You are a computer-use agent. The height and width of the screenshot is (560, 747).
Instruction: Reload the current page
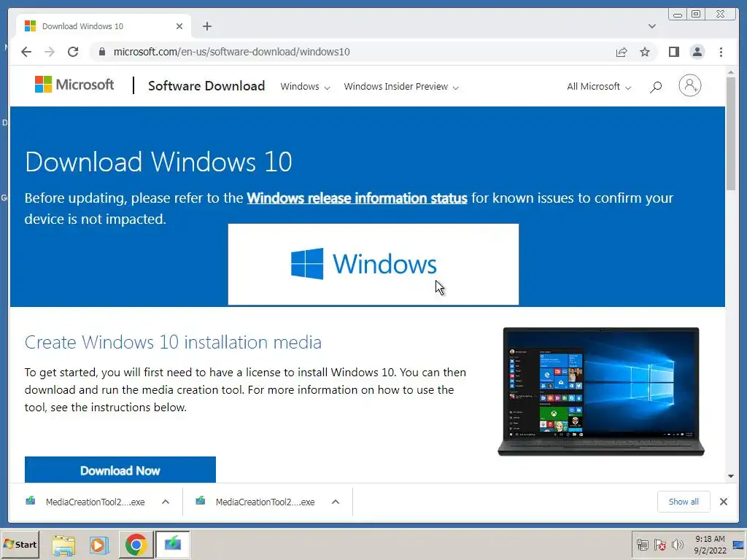pos(73,52)
